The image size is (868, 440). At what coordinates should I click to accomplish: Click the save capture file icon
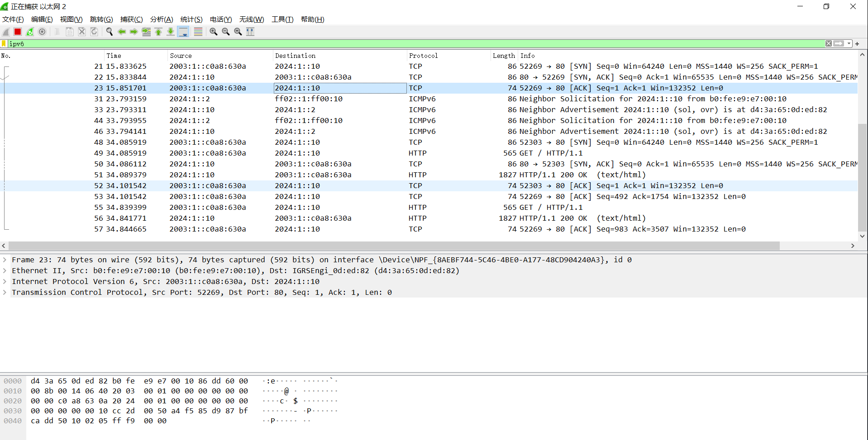[x=70, y=32]
